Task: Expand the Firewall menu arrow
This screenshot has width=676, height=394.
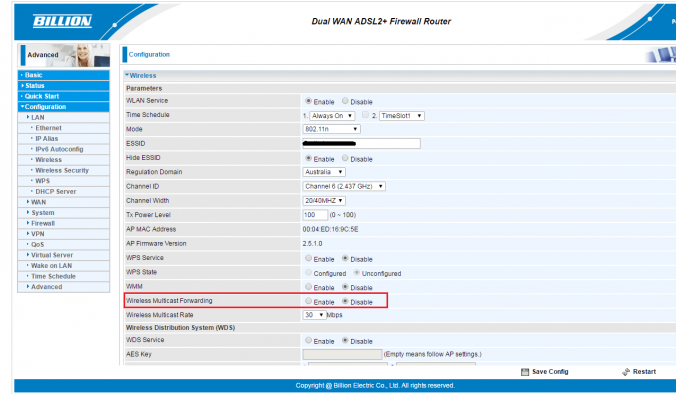Action: (28, 223)
